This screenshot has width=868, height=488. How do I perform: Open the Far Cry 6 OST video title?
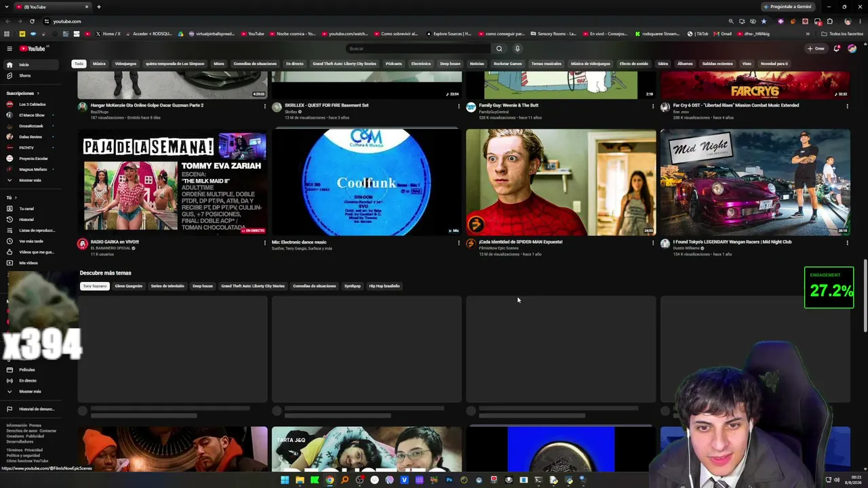736,105
